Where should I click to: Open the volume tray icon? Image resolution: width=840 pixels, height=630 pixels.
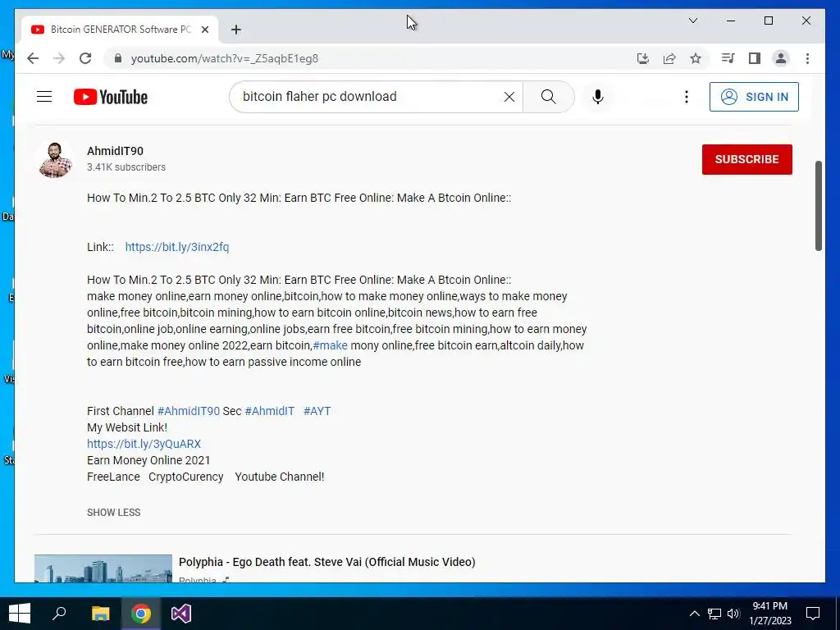733,614
